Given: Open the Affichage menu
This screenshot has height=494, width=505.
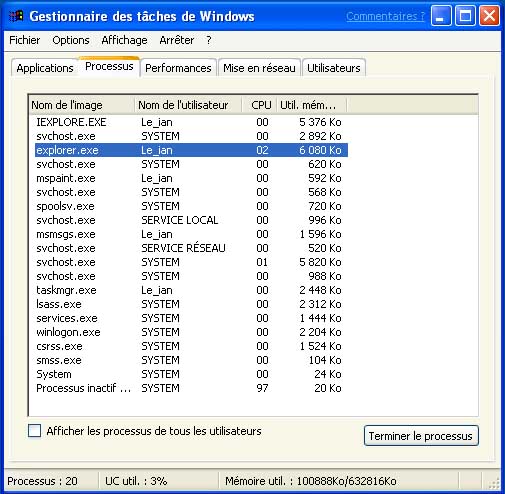Looking at the screenshot, I should pos(124,40).
